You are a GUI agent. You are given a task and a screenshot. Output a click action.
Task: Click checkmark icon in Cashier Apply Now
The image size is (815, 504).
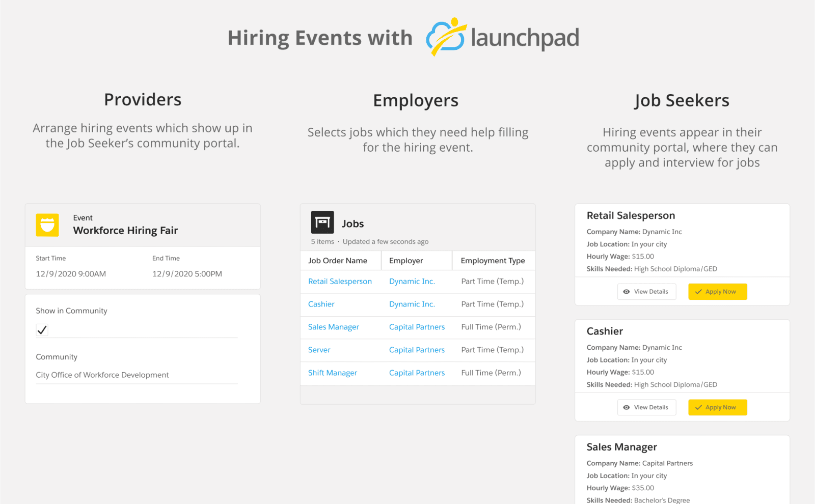698,407
